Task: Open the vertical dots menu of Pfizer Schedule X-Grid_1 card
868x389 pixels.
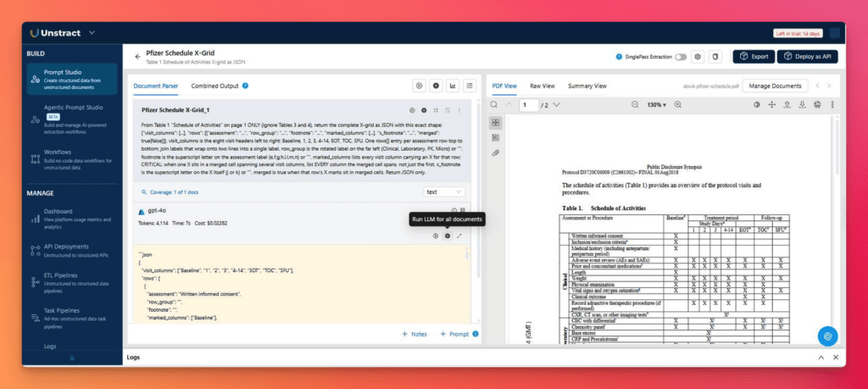Action: tap(459, 110)
